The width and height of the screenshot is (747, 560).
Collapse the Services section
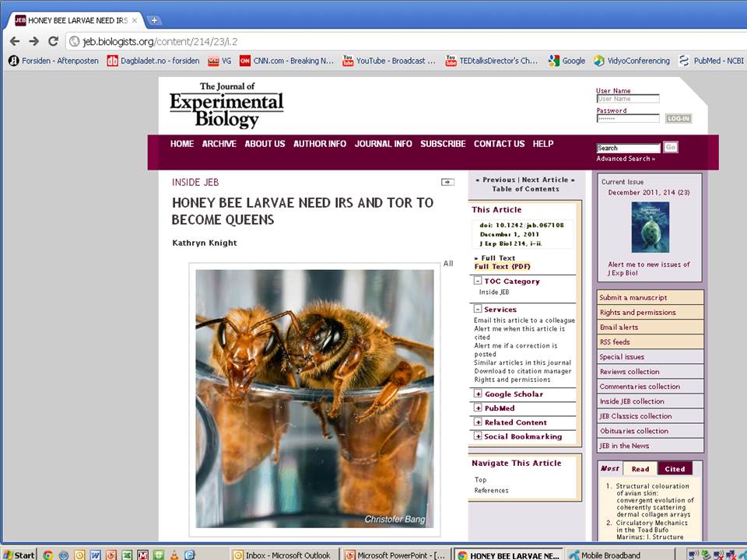[x=478, y=310]
